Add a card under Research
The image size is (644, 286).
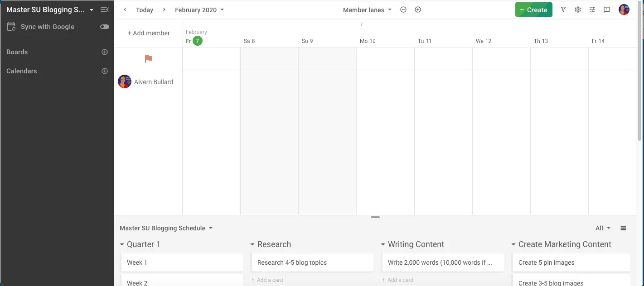(x=267, y=280)
